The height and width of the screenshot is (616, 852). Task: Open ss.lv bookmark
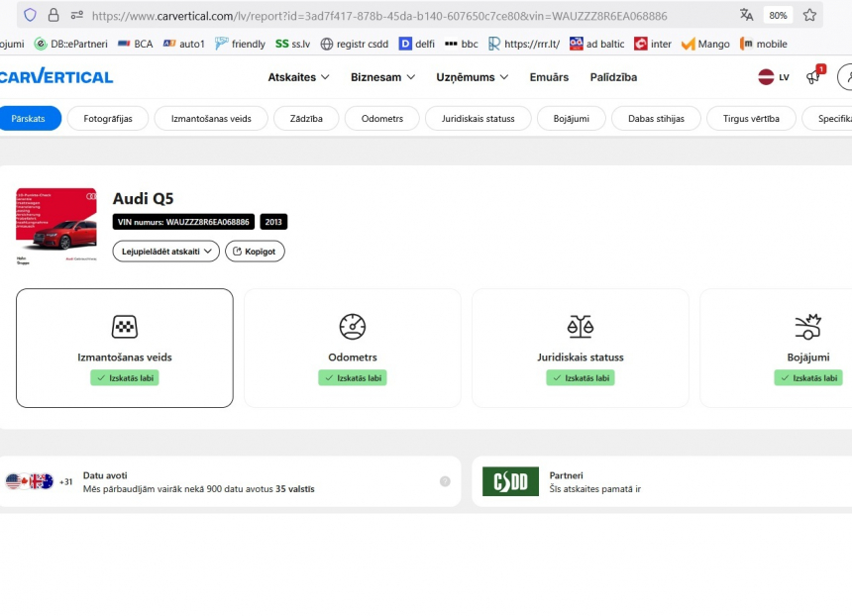tap(293, 44)
